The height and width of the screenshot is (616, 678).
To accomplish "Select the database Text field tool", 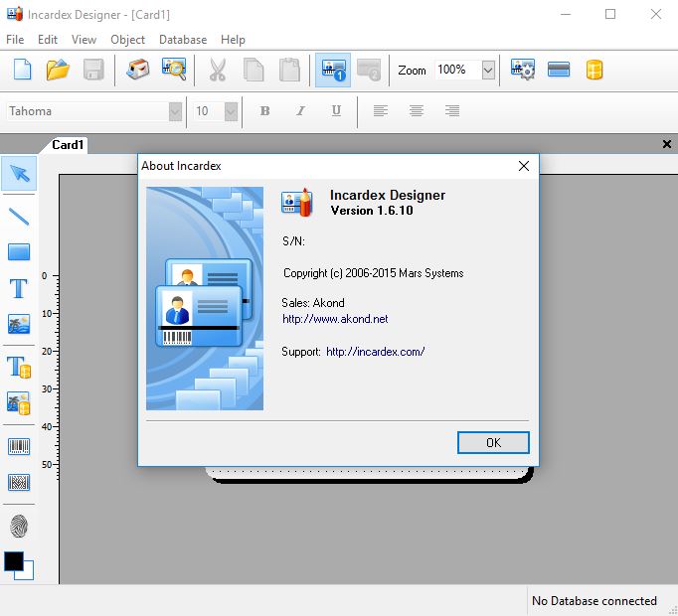I will click(x=19, y=367).
